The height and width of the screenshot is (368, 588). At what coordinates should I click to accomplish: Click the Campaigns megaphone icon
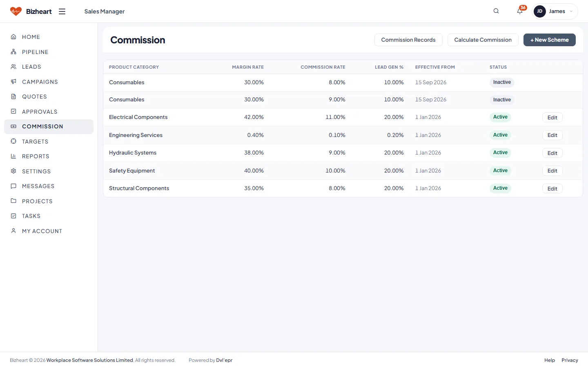(x=13, y=82)
